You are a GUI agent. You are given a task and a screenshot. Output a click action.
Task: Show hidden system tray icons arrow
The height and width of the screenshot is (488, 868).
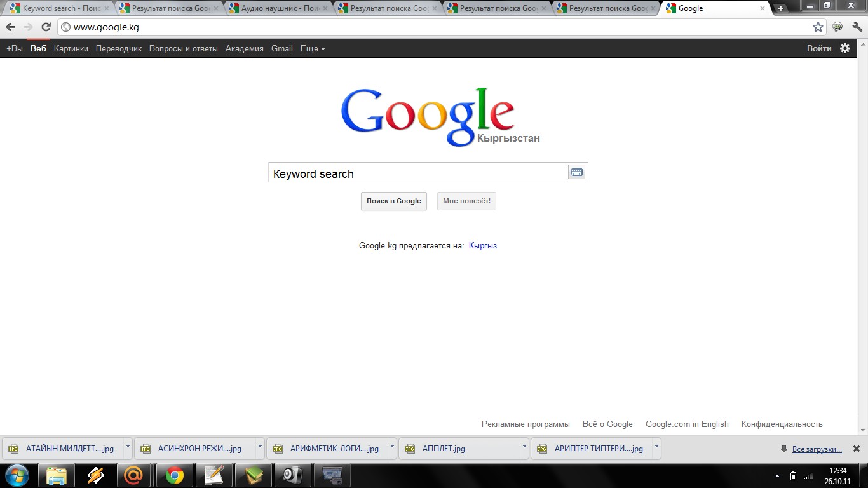click(778, 476)
